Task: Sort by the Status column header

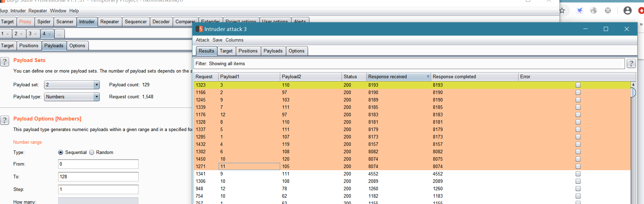Action: coord(354,76)
